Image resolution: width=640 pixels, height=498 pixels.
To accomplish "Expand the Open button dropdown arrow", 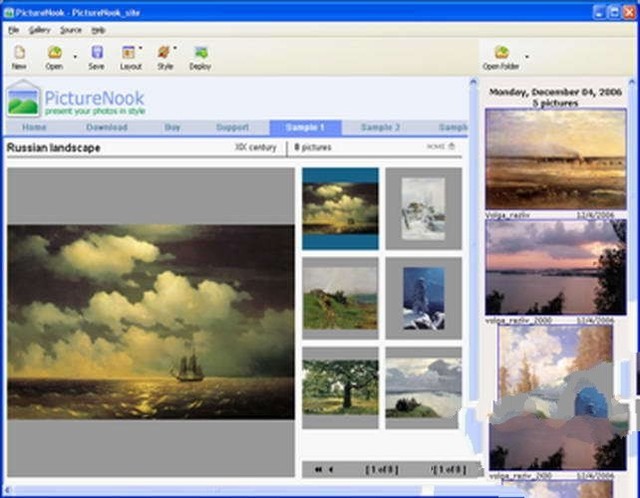I will [x=74, y=56].
